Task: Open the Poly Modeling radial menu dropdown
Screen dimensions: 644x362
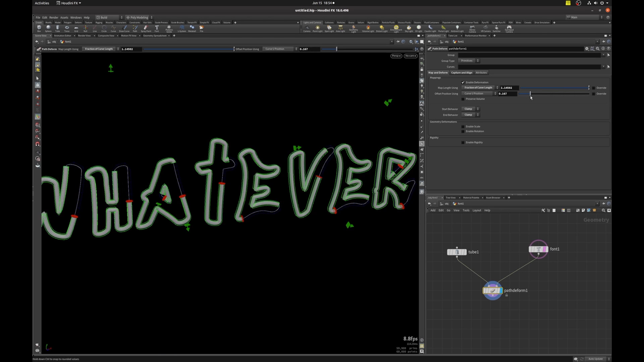Action: point(139,17)
